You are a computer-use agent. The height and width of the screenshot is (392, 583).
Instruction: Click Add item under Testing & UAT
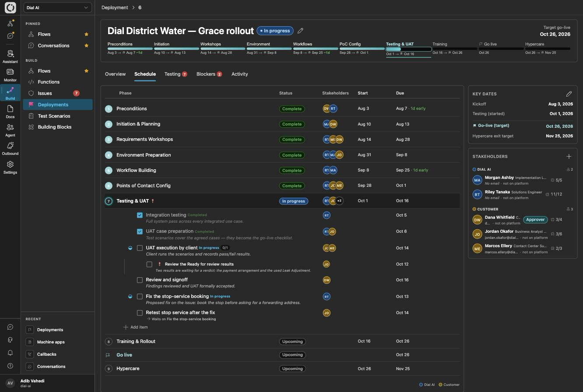tap(136, 327)
